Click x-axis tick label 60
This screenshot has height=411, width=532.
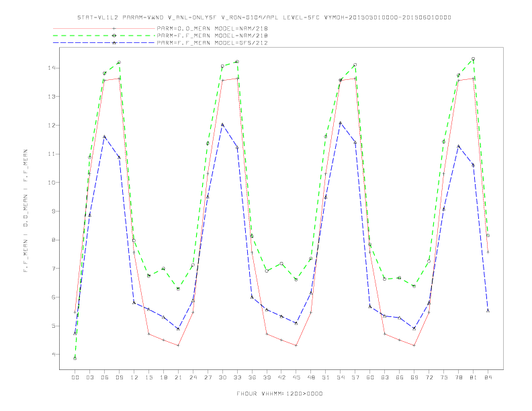click(370, 377)
